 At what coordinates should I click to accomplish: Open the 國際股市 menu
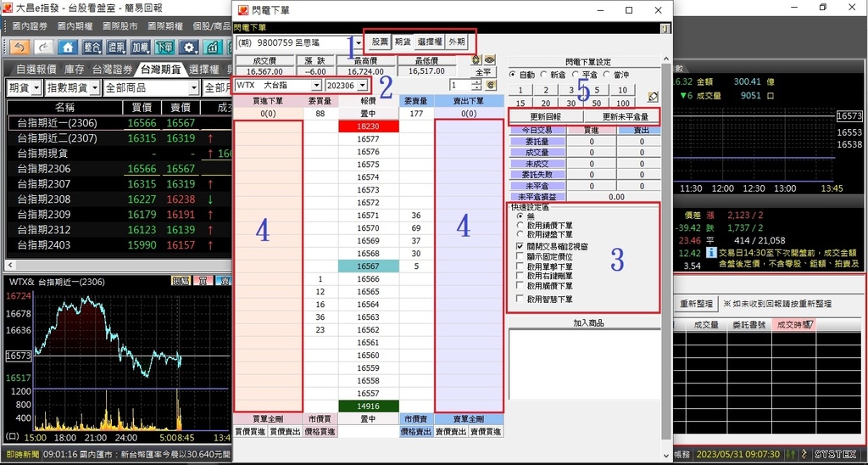120,26
